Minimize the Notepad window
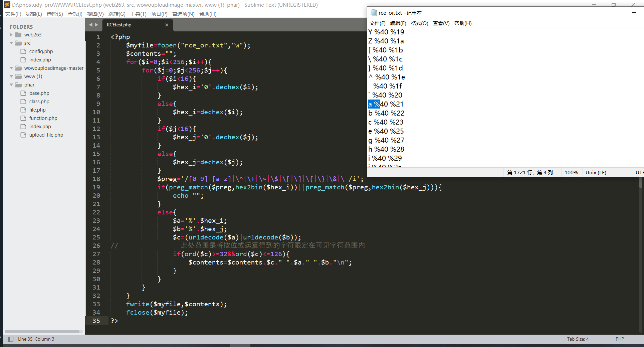This screenshot has height=347, width=644. point(634,13)
